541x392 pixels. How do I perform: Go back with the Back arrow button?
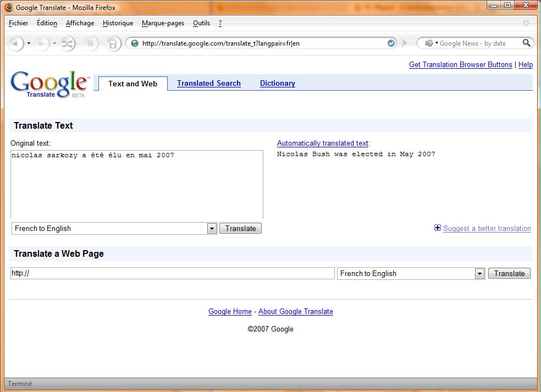click(x=15, y=43)
